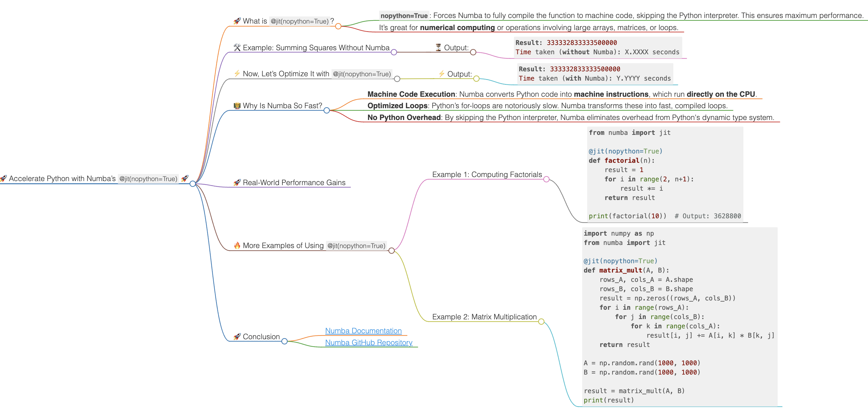Click the rocket icon after root @jit tag
868x413 pixels.
185,178
